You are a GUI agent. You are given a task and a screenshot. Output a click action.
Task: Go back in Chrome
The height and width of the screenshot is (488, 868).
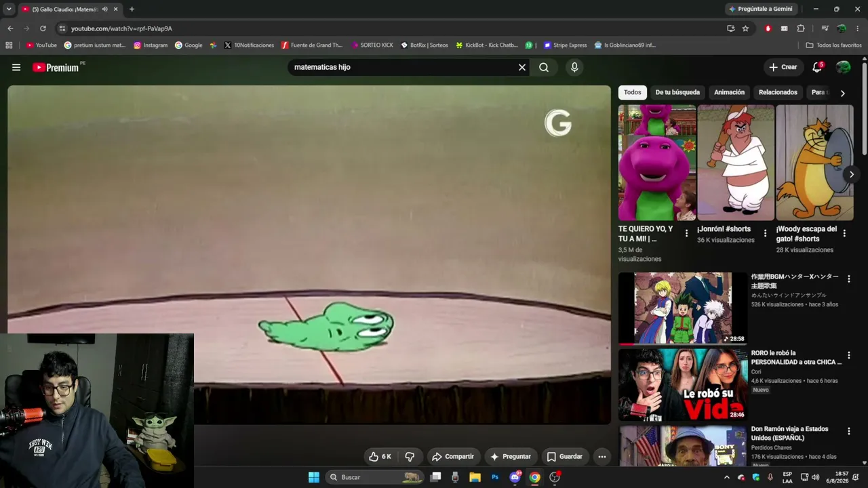pyautogui.click(x=10, y=28)
